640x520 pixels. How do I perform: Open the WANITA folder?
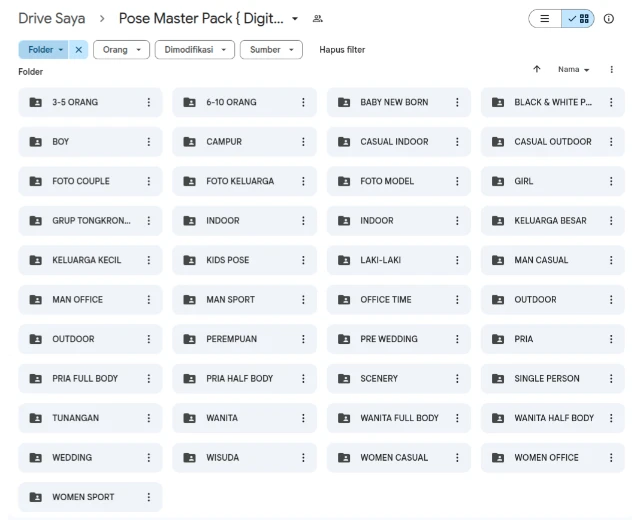(x=244, y=418)
